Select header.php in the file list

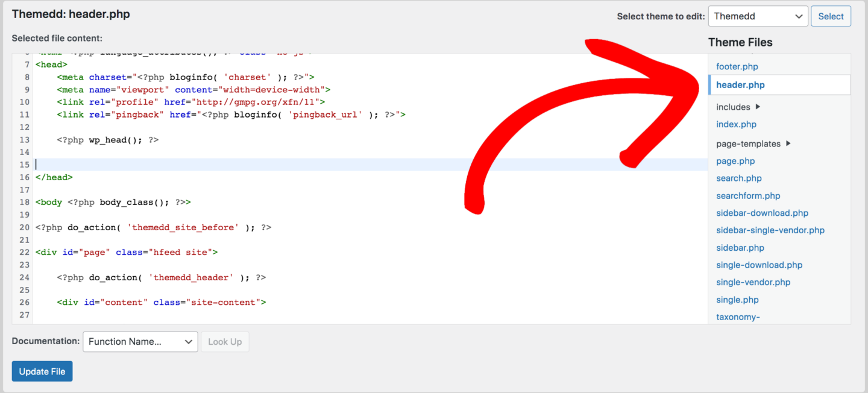(x=740, y=85)
